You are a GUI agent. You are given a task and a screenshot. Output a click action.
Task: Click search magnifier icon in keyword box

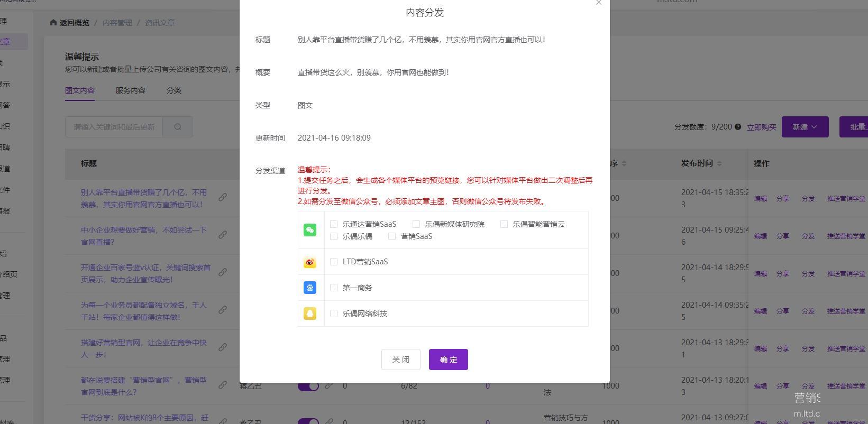[x=178, y=127]
